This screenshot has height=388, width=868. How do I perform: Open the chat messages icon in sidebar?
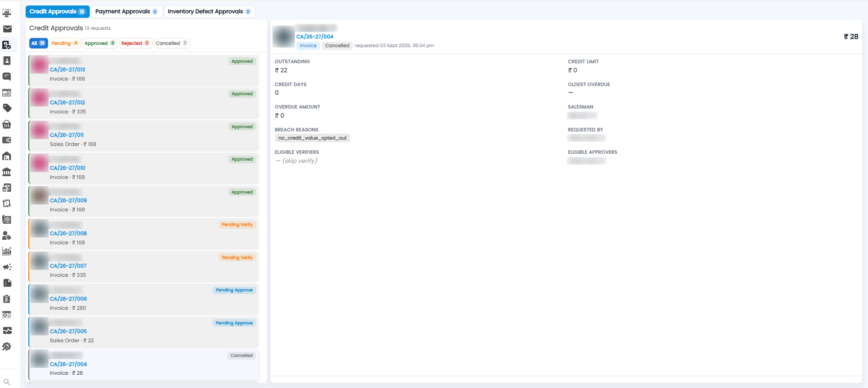(x=7, y=76)
